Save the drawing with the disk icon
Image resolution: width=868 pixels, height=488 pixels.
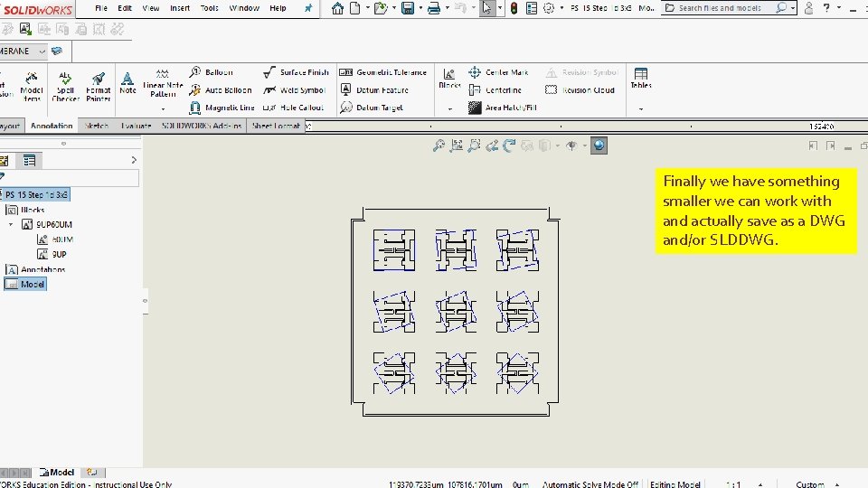pos(408,8)
